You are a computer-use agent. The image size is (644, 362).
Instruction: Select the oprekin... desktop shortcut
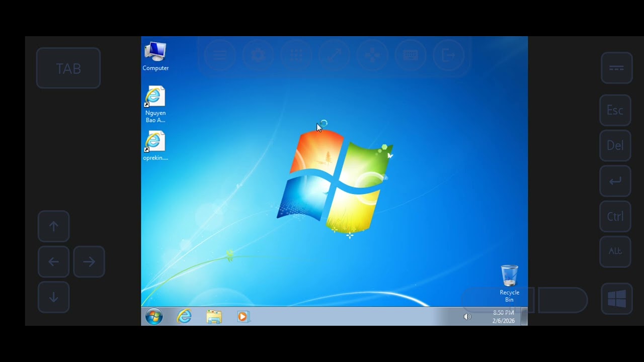[155, 146]
